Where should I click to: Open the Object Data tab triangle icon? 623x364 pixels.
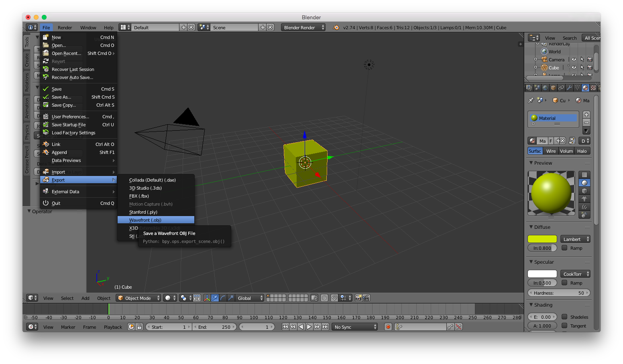577,88
